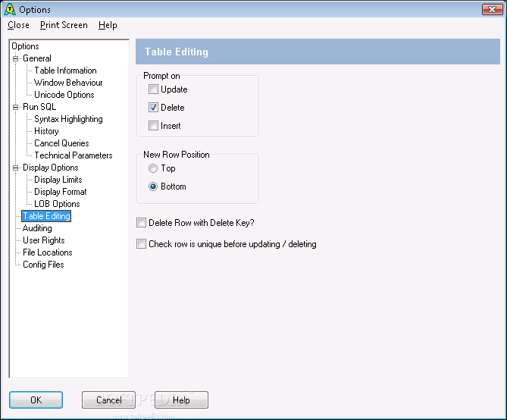507x420 pixels.
Task: Open the Help menu in menu bar
Action: tap(108, 25)
